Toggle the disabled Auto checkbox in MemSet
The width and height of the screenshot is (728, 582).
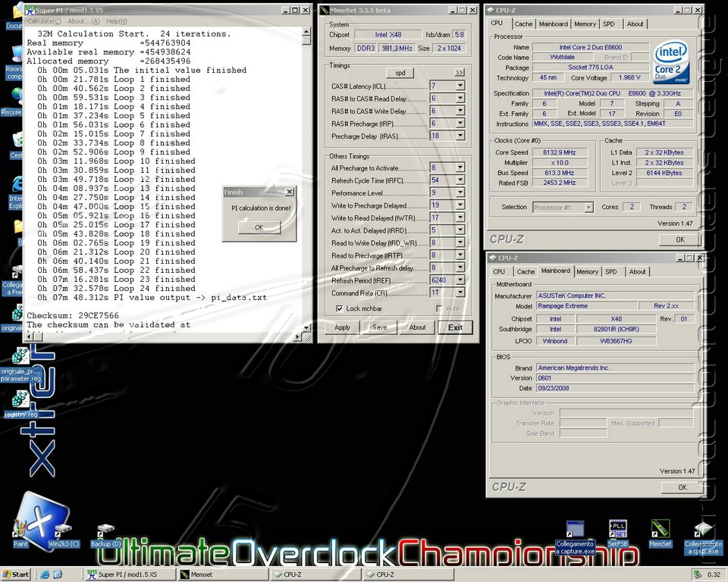440,308
